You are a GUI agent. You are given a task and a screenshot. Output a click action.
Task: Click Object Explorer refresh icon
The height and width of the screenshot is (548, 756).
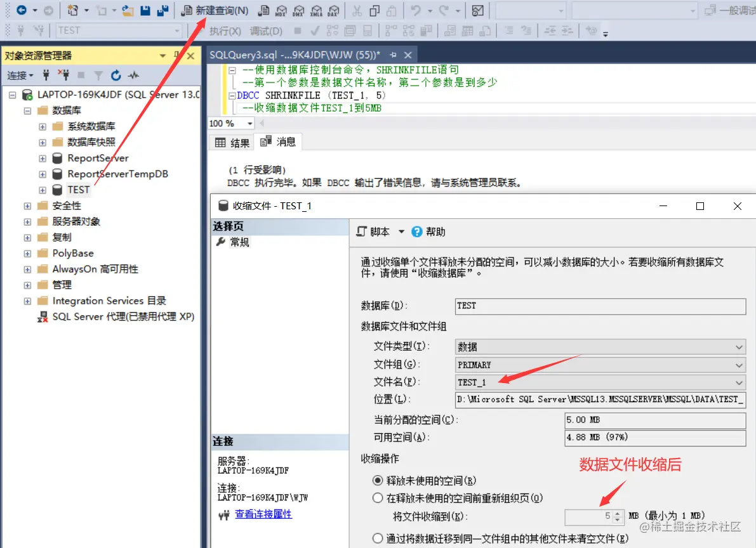click(116, 75)
